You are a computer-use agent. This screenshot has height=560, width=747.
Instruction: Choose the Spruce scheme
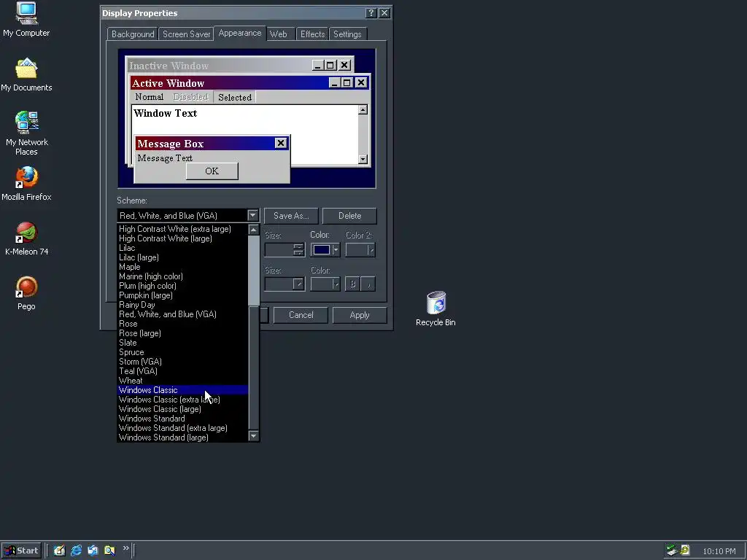(x=182, y=352)
